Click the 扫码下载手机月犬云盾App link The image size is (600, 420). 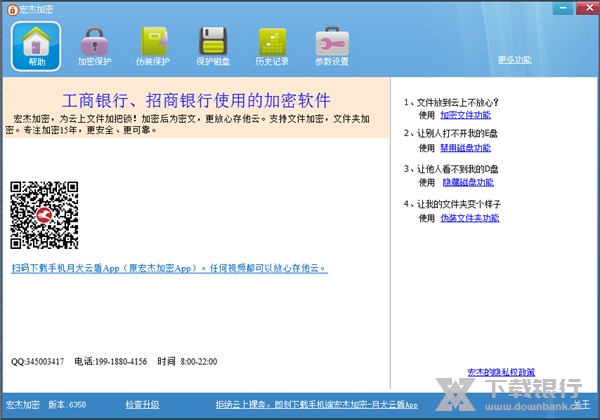pos(170,268)
